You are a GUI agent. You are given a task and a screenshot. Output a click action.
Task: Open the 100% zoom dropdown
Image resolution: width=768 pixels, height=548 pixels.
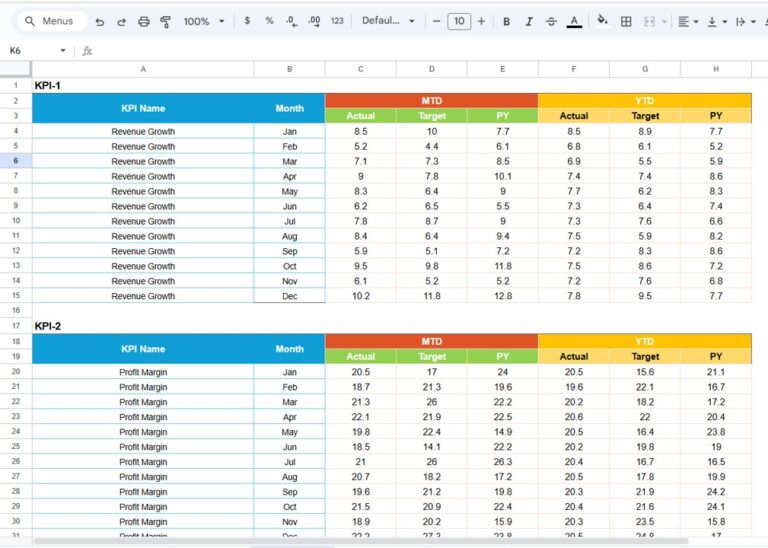204,22
